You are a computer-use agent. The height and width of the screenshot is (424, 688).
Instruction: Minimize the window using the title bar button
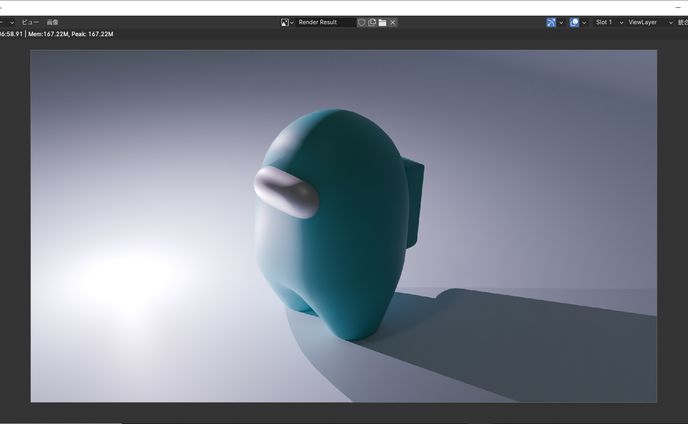[678, 7]
